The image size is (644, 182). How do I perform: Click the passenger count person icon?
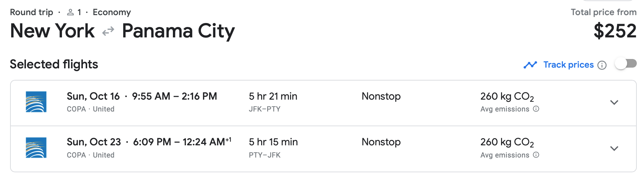tap(71, 13)
